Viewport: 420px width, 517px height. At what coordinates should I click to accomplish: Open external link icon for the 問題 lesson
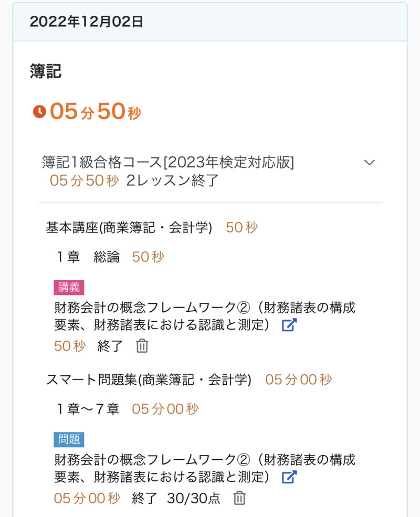[x=289, y=477]
